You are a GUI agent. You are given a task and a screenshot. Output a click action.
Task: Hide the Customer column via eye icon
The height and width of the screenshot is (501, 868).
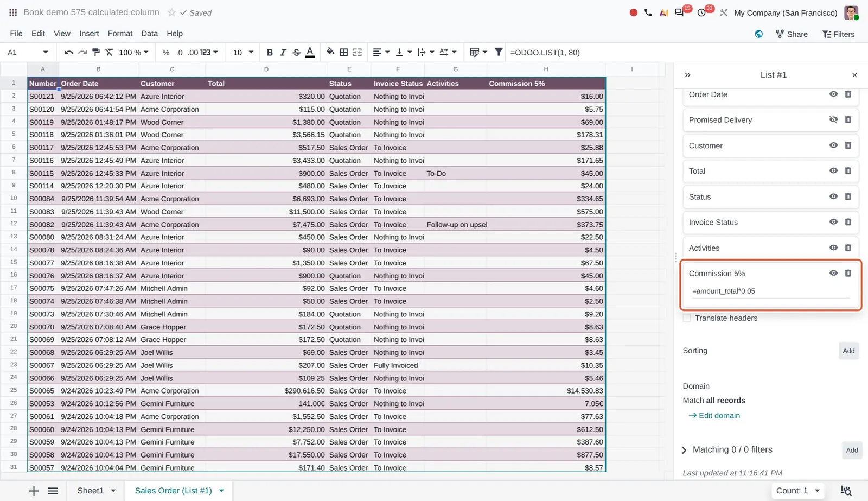[833, 145]
